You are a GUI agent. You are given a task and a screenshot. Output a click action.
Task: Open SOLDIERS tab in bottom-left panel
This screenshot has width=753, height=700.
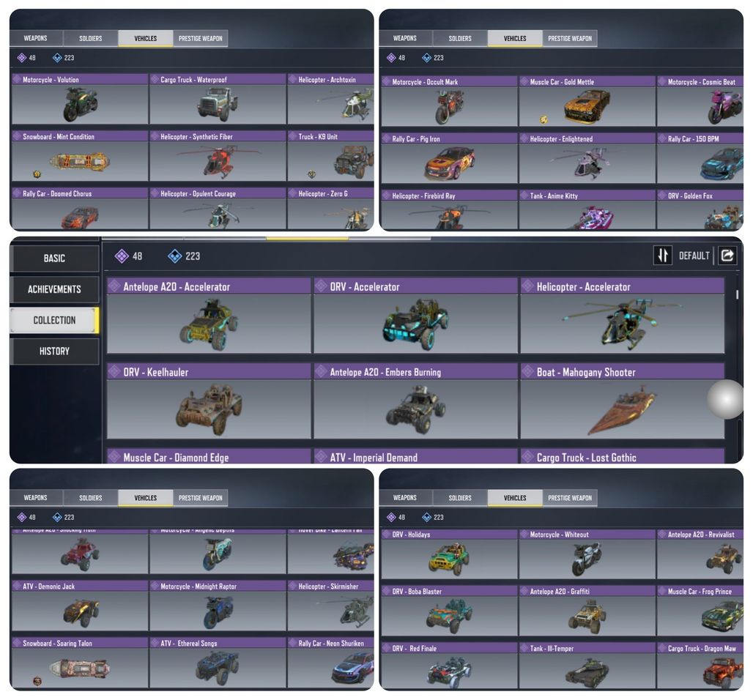click(x=91, y=498)
